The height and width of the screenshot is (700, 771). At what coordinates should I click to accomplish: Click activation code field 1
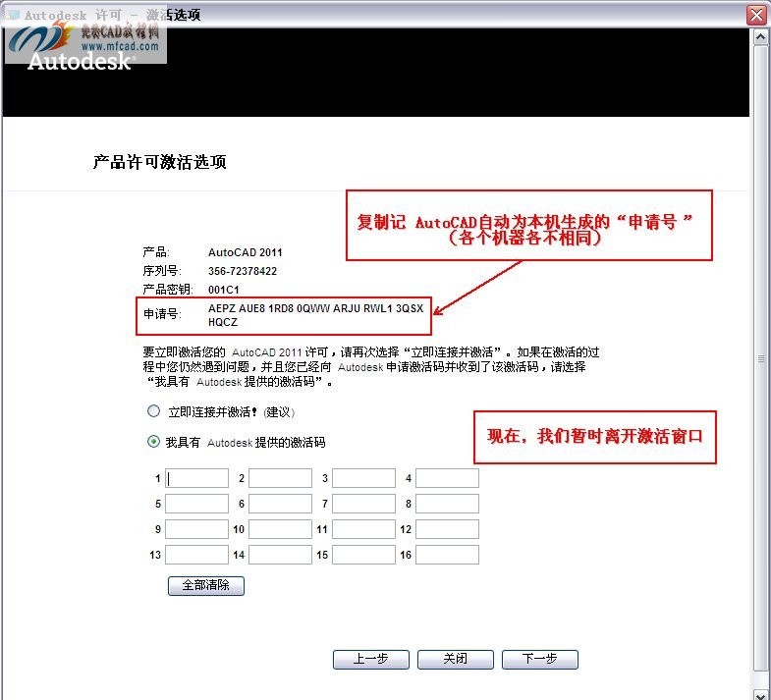196,478
